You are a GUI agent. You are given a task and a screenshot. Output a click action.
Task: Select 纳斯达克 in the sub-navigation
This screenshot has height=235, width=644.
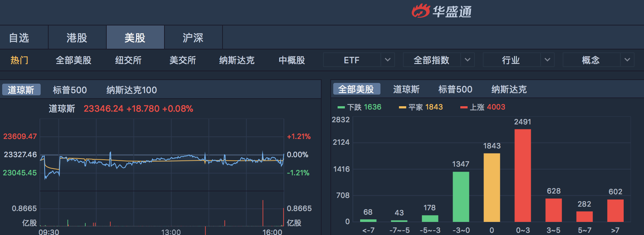click(237, 60)
